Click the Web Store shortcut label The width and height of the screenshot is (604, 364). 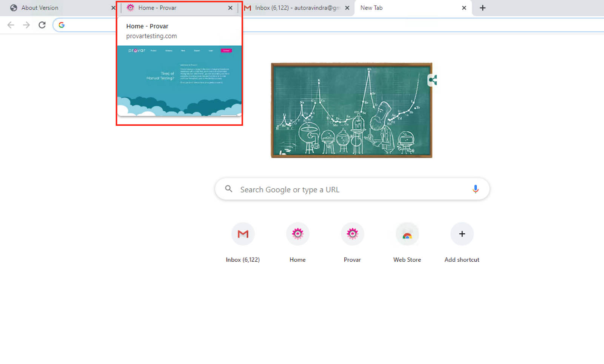[x=407, y=260]
